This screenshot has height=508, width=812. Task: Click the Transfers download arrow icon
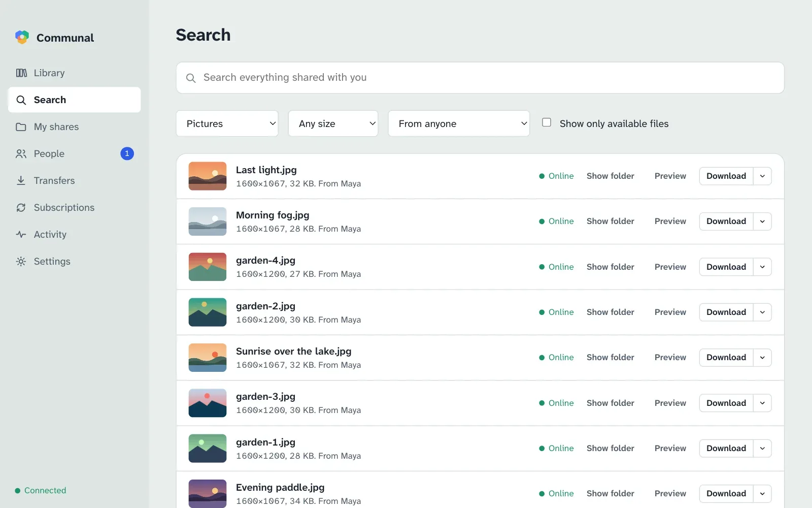pyautogui.click(x=21, y=180)
